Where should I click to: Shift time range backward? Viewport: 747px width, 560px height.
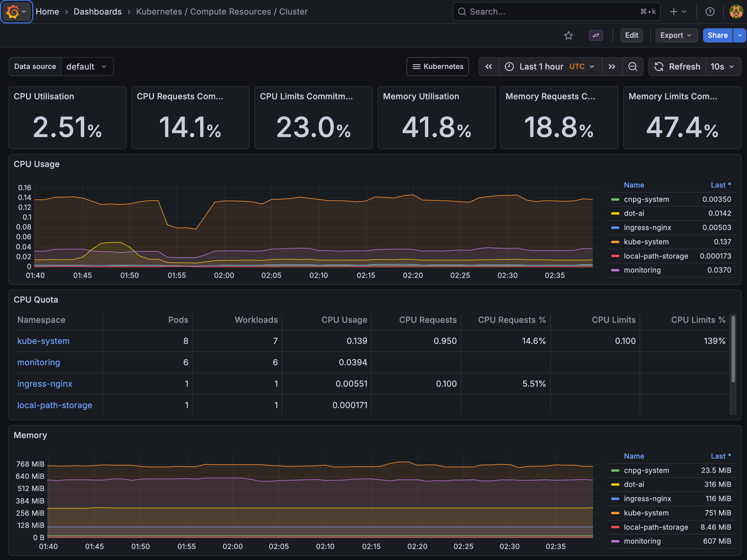click(488, 67)
